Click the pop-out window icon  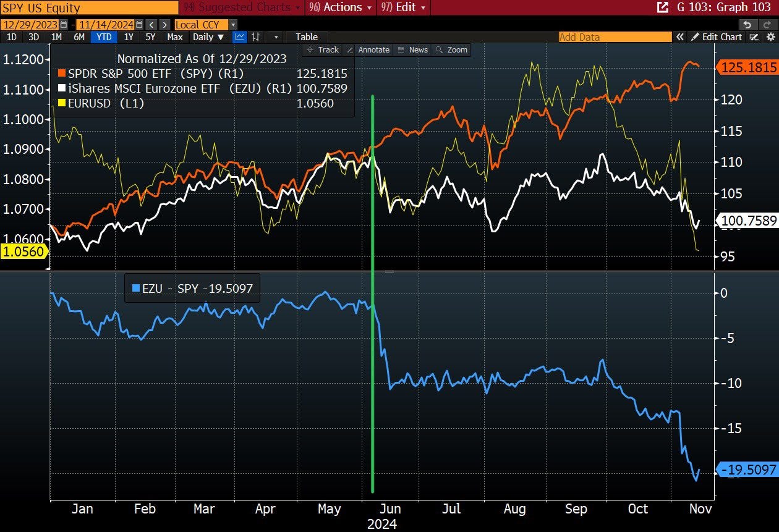[x=663, y=7]
